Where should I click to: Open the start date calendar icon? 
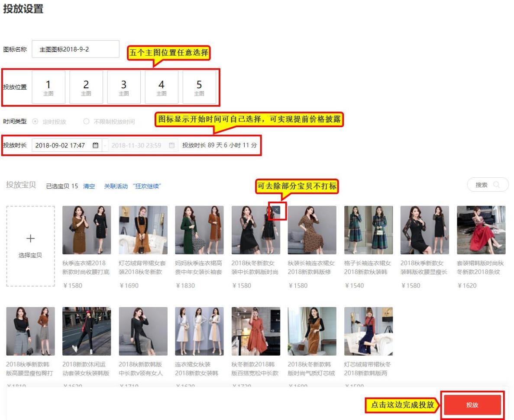click(x=95, y=145)
